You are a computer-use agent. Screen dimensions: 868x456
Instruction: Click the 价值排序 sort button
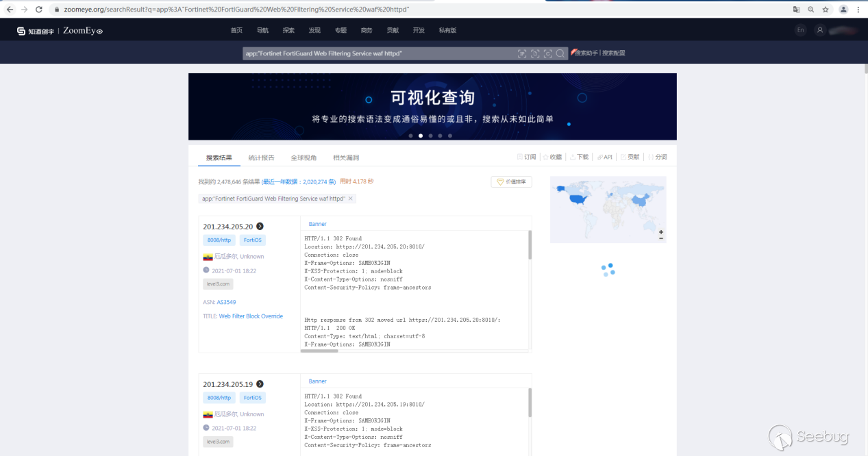pyautogui.click(x=511, y=182)
